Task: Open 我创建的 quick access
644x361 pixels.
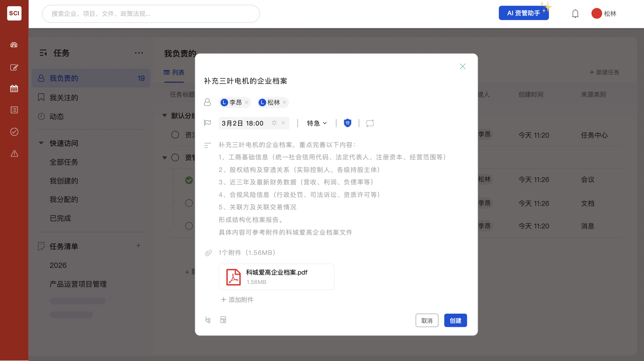Action: tap(64, 181)
